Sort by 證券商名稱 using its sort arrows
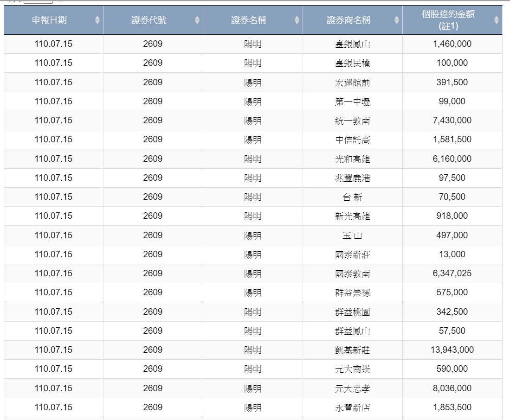The height and width of the screenshot is (420, 510). pyautogui.click(x=396, y=20)
